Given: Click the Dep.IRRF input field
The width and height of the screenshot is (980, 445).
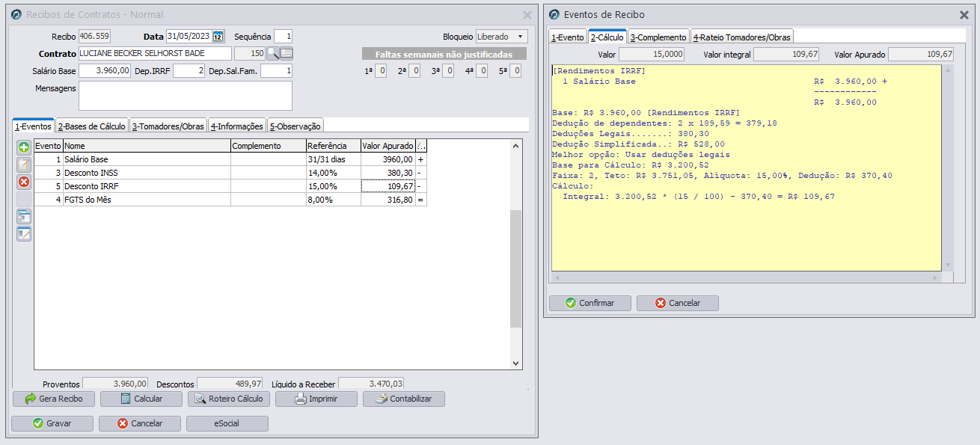Looking at the screenshot, I should coord(189,70).
